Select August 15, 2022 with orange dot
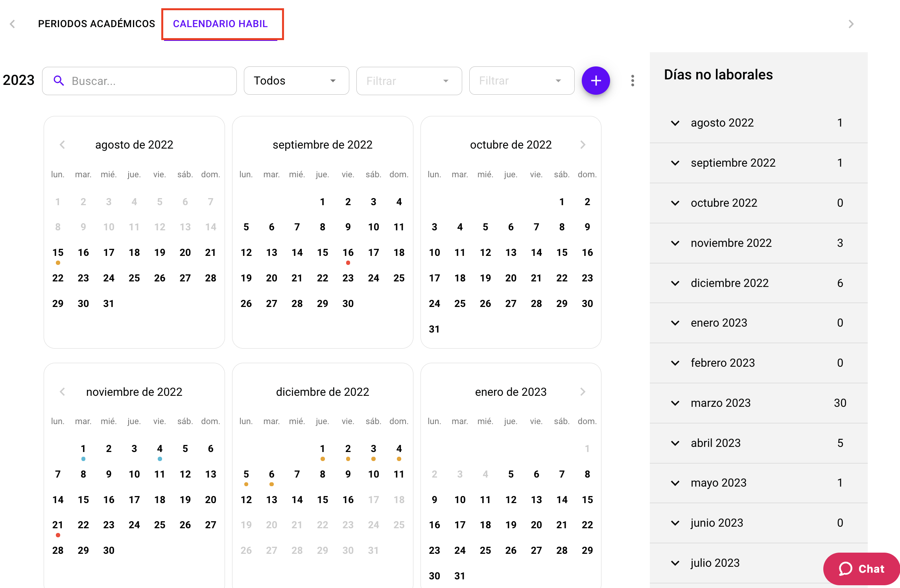The width and height of the screenshot is (900, 588). (x=58, y=253)
